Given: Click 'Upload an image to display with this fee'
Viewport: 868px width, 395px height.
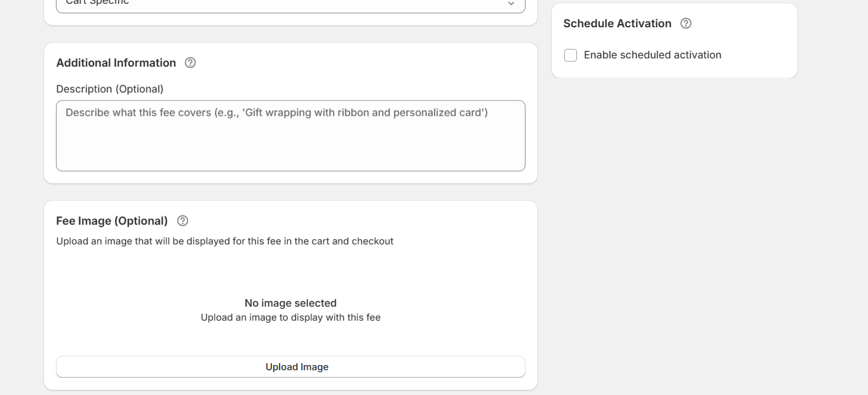Looking at the screenshot, I should 290,318.
